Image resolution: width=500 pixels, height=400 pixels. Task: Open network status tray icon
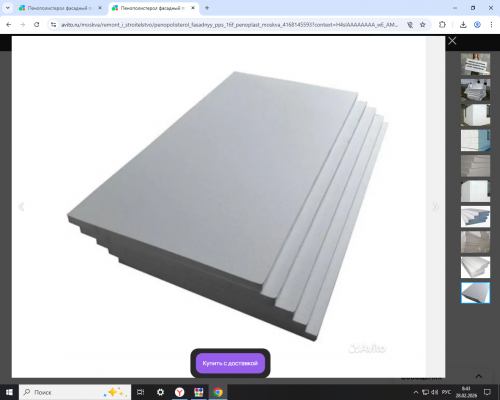click(425, 392)
